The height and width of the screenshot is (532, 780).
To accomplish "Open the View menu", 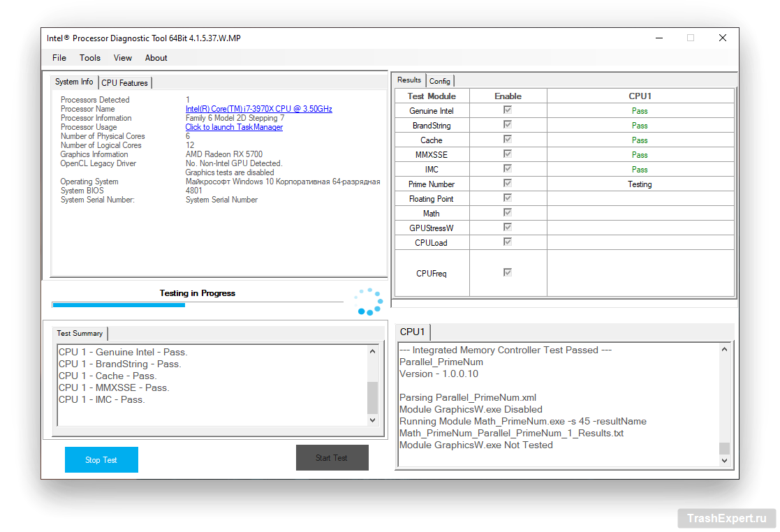I will click(x=123, y=58).
